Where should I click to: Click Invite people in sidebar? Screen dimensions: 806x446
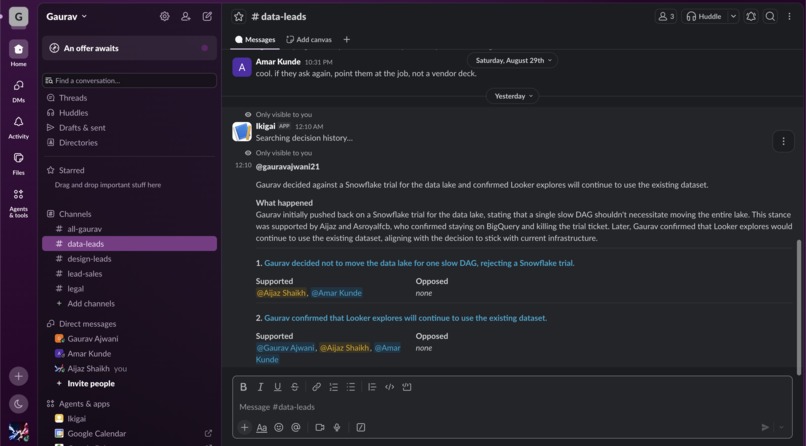(130, 383)
